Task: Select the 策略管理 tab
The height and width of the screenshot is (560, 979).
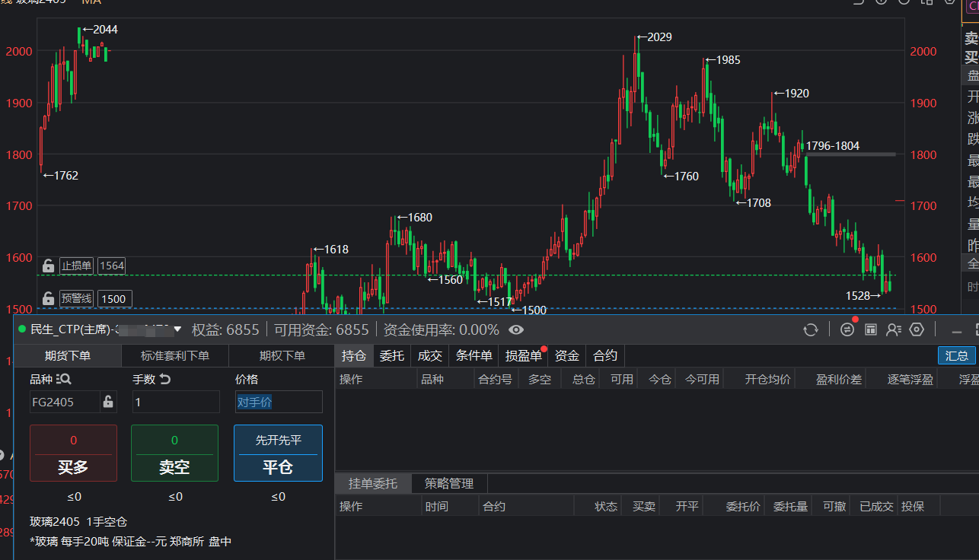Action: point(449,483)
